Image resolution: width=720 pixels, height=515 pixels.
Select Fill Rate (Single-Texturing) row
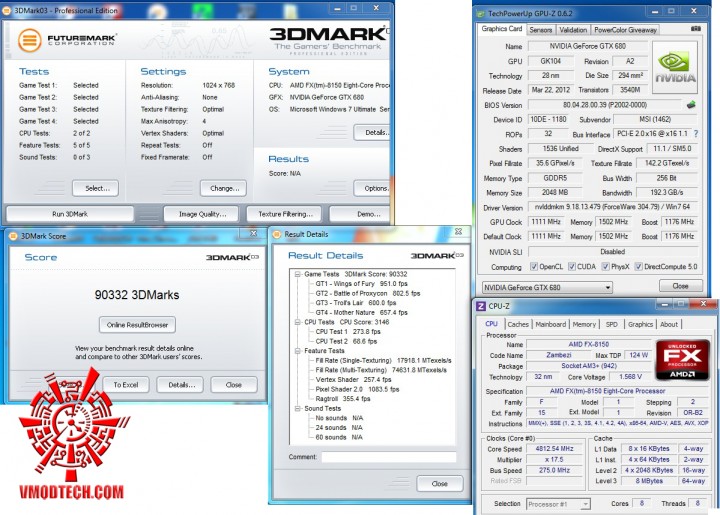pyautogui.click(x=383, y=360)
